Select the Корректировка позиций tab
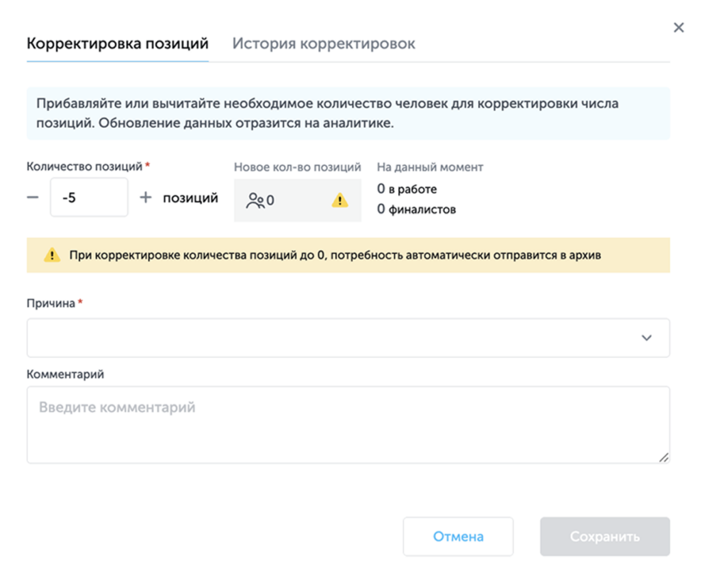Viewport: 701px width, 588px height. 118,43
